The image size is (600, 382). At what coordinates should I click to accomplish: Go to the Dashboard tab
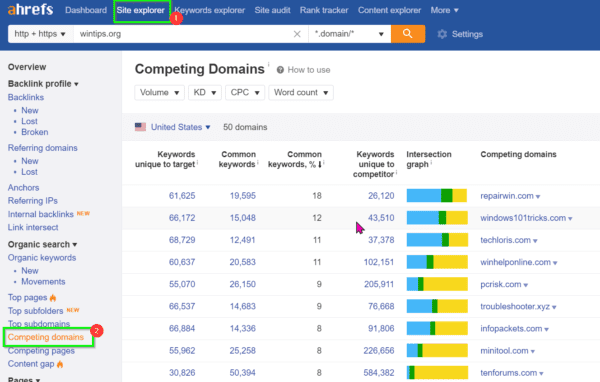[x=86, y=10]
